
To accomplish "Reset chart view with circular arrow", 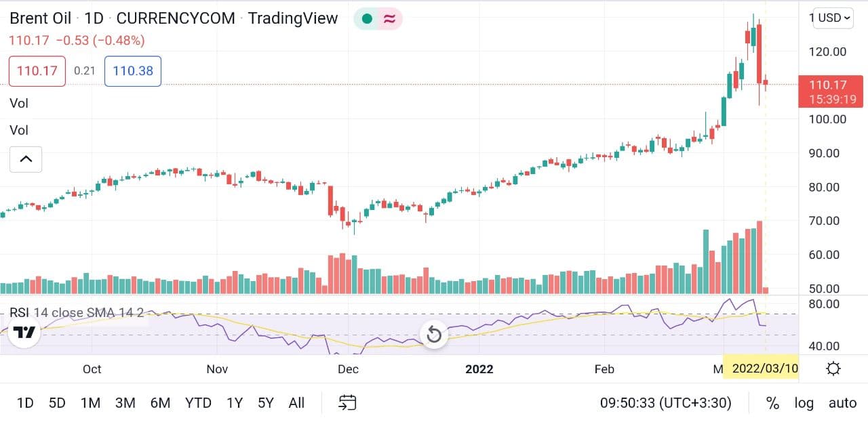I will [x=434, y=335].
